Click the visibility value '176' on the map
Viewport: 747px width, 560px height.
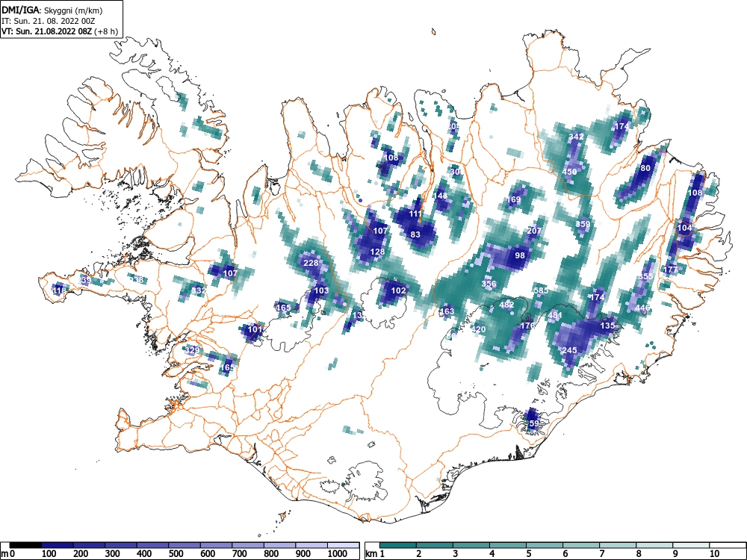527,326
